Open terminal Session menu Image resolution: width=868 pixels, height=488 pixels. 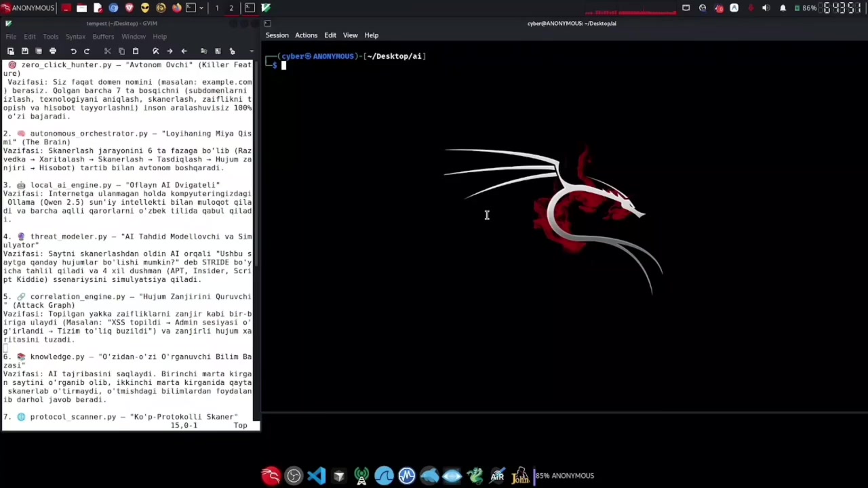(277, 35)
